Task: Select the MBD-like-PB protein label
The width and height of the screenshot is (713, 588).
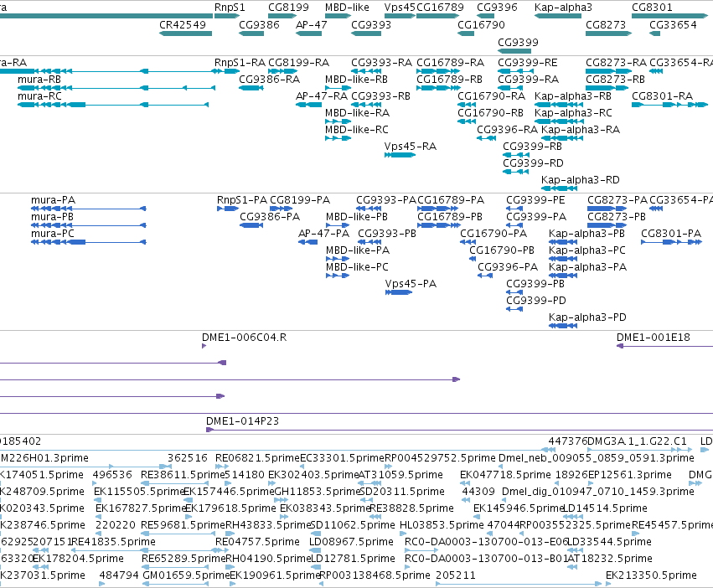Action: 357,216
